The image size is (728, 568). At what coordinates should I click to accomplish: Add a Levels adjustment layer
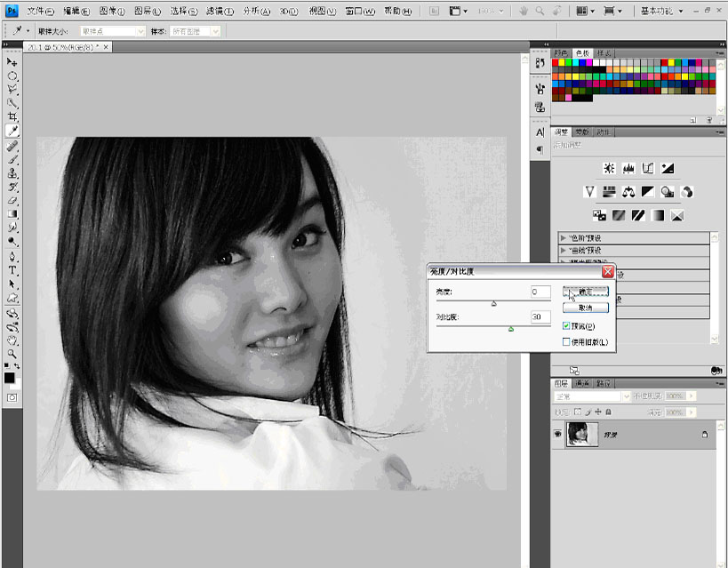[628, 168]
